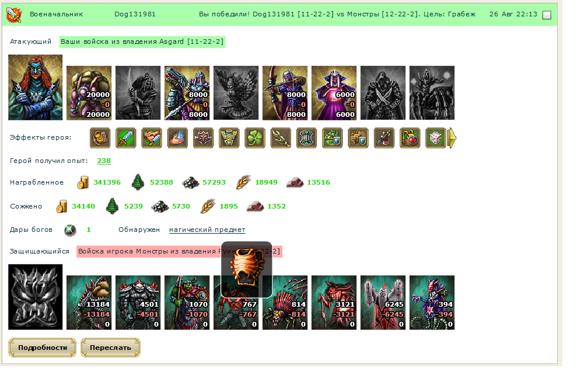Click the purple mage unit with 6000
The width and height of the screenshot is (588, 368).
tap(334, 93)
